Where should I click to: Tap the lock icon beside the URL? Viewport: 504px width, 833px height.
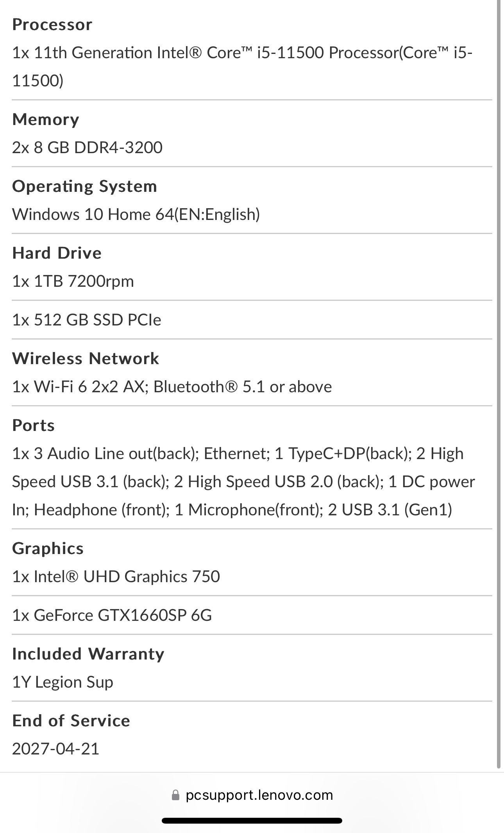pos(175,795)
